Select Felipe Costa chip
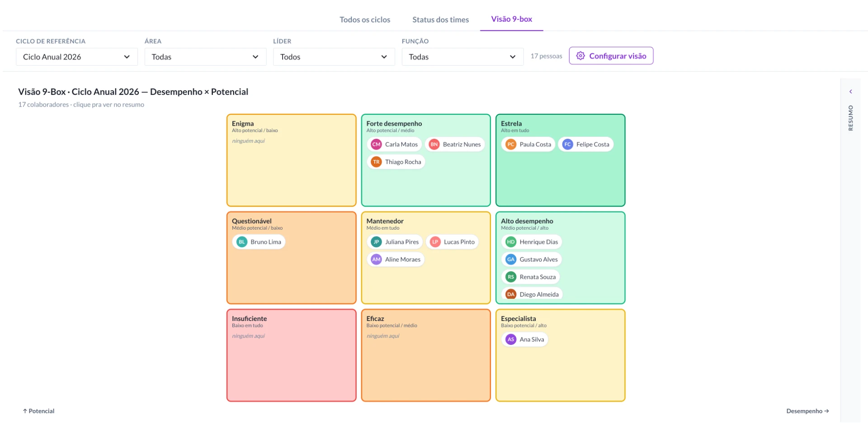This screenshot has width=868, height=434. pos(586,144)
